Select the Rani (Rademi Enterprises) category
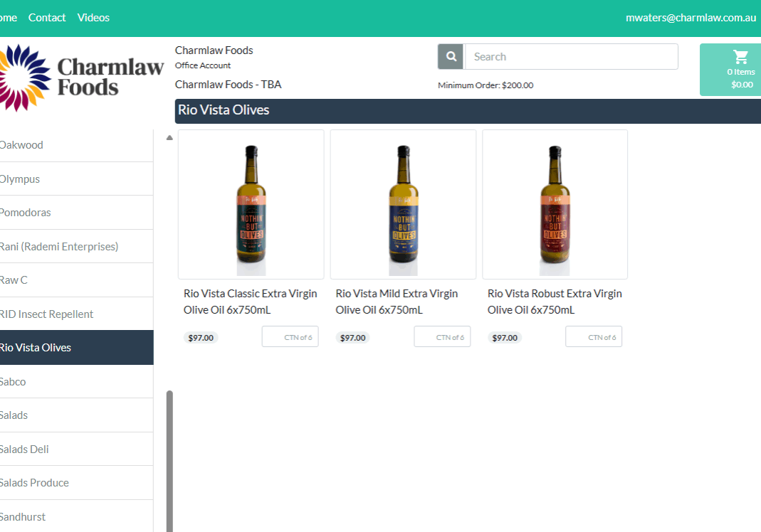Viewport: 761px width, 532px height. (76, 246)
